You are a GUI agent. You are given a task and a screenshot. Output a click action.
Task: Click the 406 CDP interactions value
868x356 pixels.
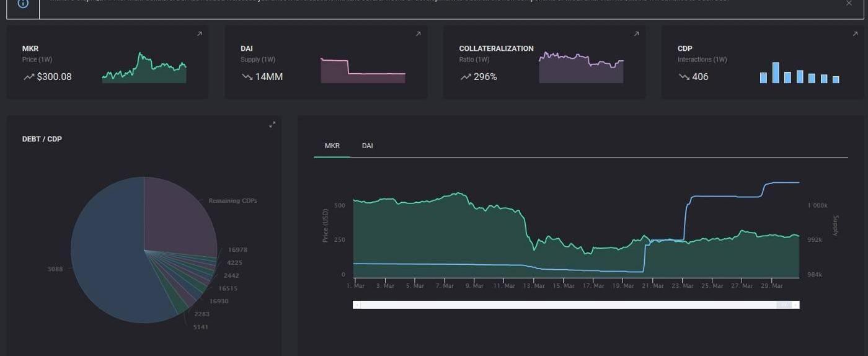point(700,77)
